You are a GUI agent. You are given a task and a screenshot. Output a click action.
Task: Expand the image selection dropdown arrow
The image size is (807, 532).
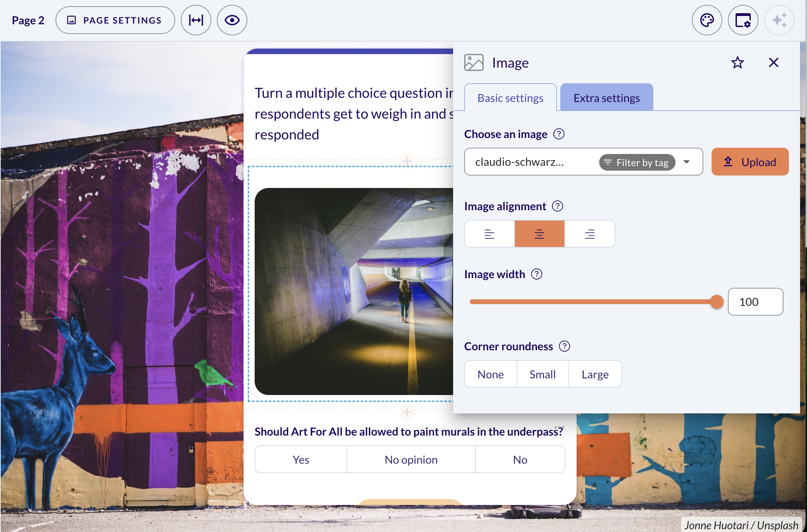click(x=686, y=162)
